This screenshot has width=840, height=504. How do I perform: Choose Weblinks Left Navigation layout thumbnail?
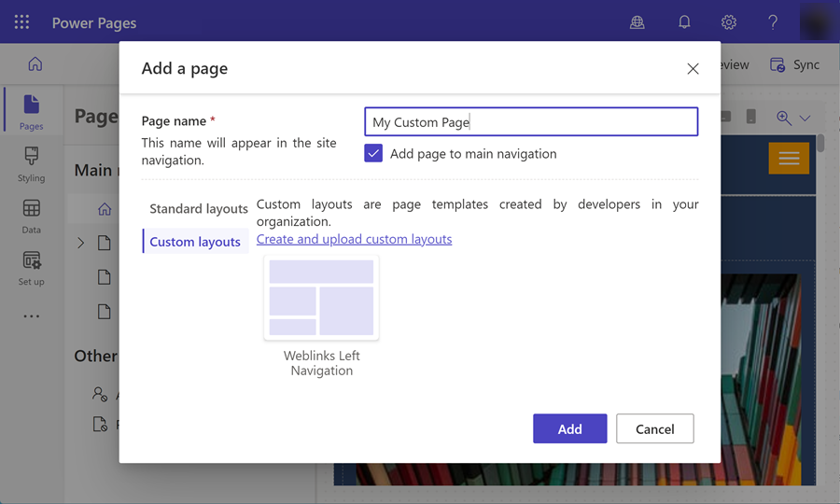pyautogui.click(x=321, y=298)
